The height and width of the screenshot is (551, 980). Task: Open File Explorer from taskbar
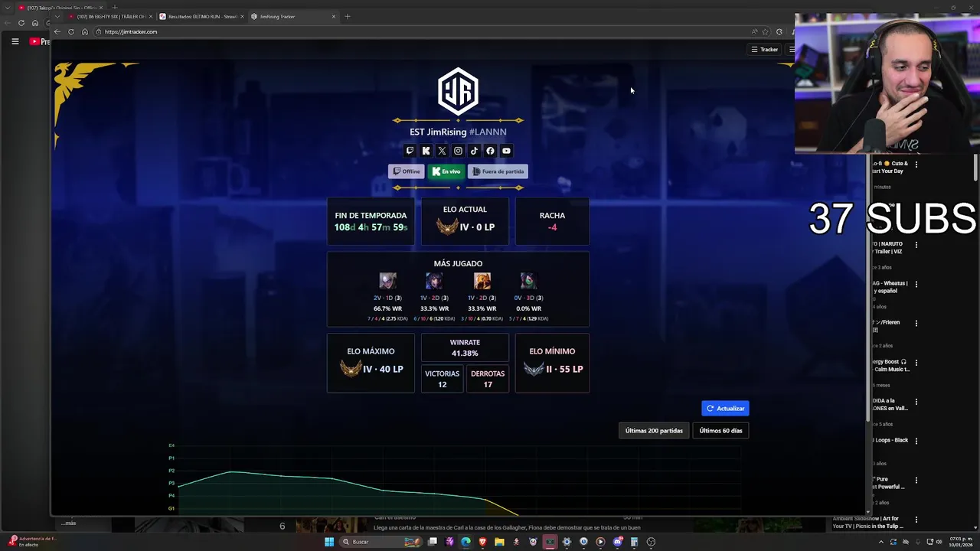[x=499, y=542]
